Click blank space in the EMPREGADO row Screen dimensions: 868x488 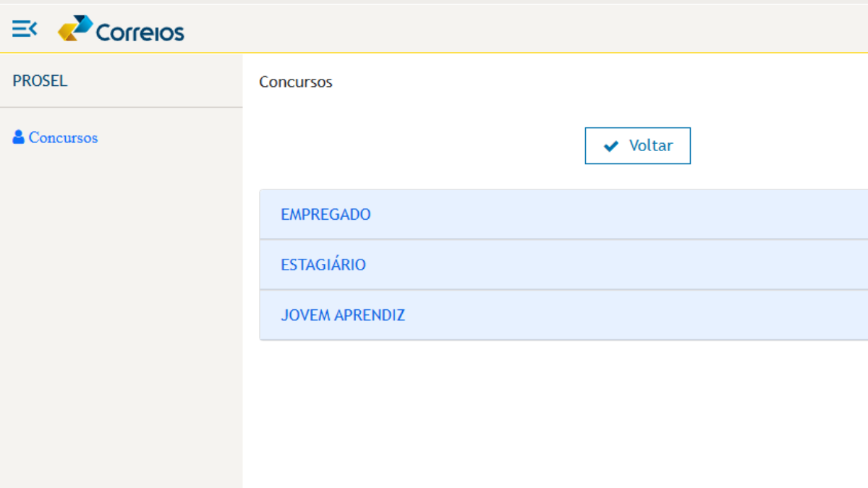click(651, 215)
